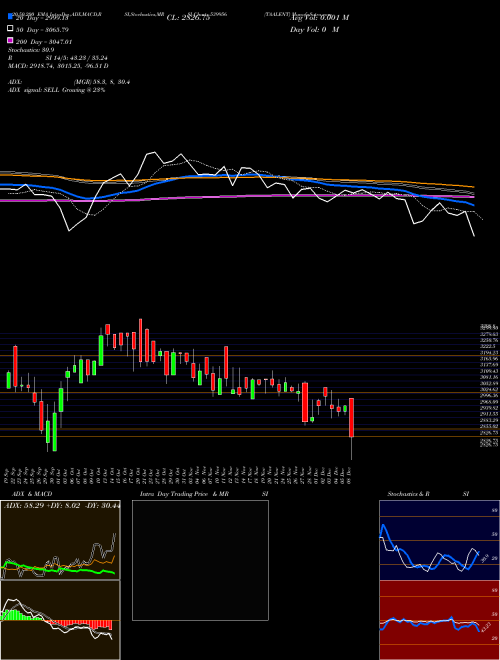Click the 3222.5 price level label
Viewport: 500px width, 660px height.
(x=489, y=346)
